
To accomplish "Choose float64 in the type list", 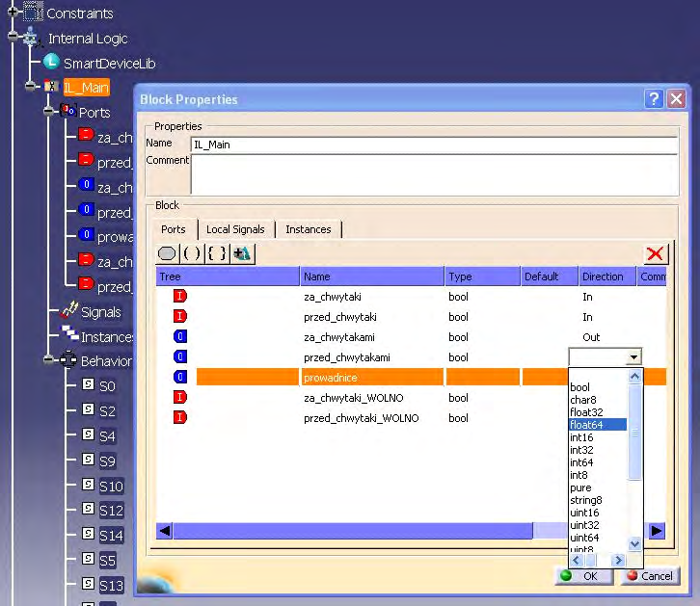I will (x=598, y=425).
